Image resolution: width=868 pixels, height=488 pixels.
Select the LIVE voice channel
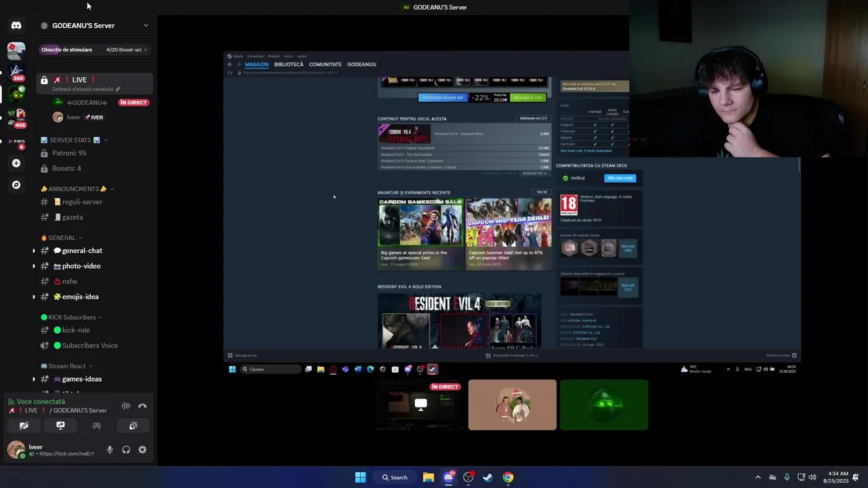pyautogui.click(x=94, y=83)
